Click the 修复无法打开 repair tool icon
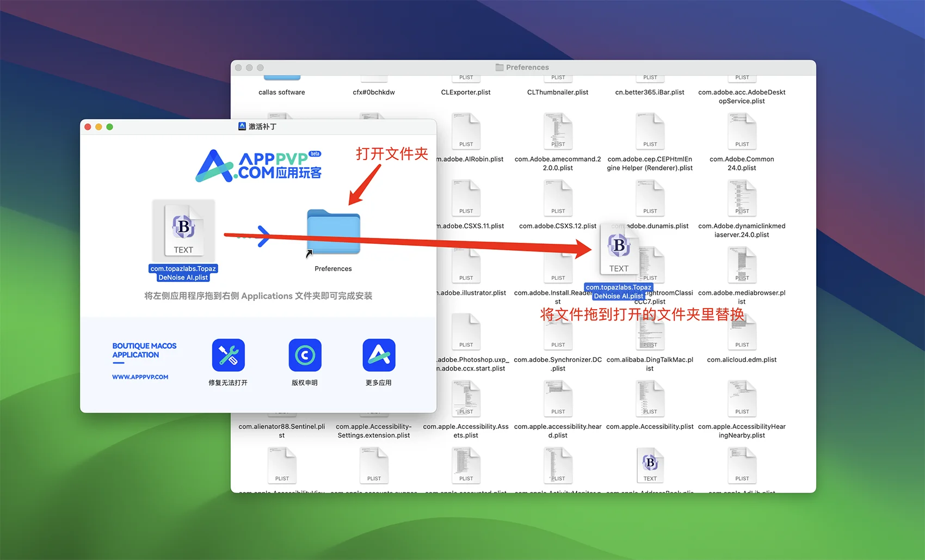The height and width of the screenshot is (560, 925). [x=228, y=355]
